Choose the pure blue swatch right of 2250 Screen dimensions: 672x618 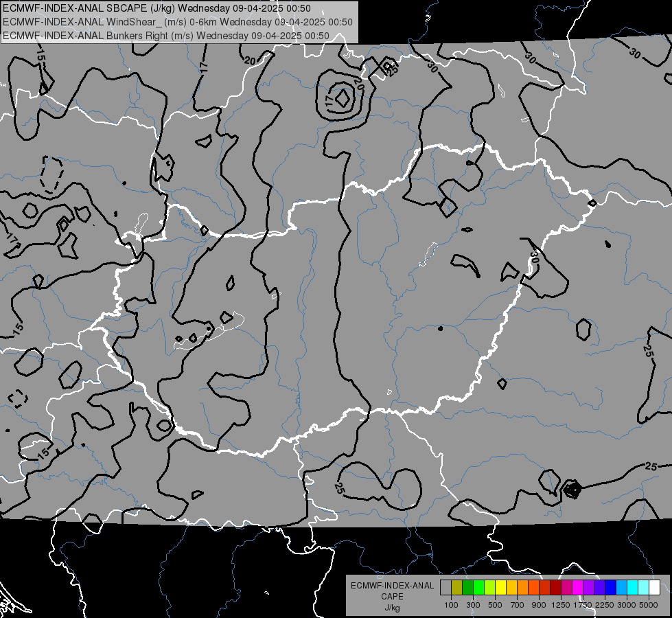point(611,588)
